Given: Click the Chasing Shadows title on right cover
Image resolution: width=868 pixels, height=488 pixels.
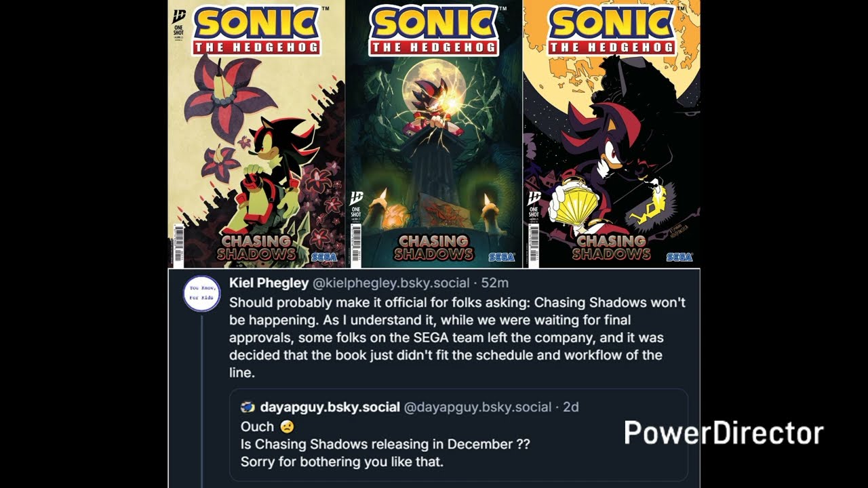Looking at the screenshot, I should (x=611, y=248).
